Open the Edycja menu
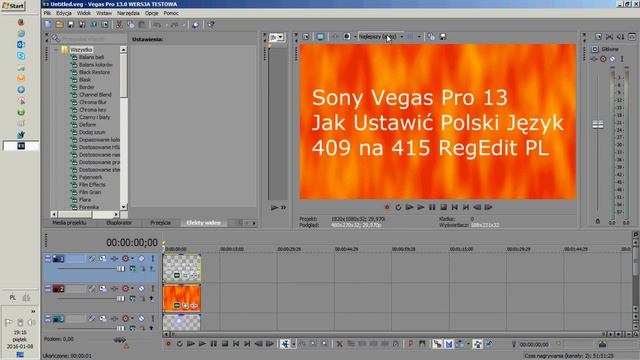This screenshot has width=640, height=360. pyautogui.click(x=64, y=13)
